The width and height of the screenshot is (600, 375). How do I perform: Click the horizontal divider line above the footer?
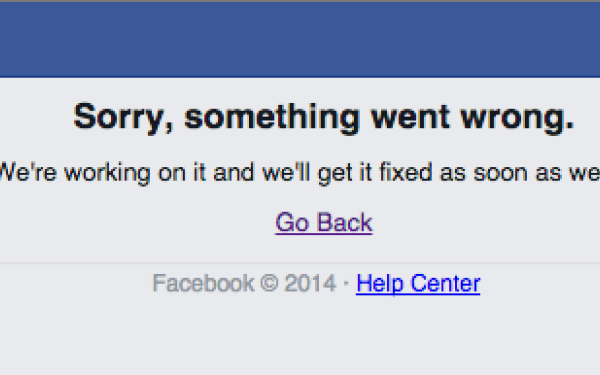(300, 263)
